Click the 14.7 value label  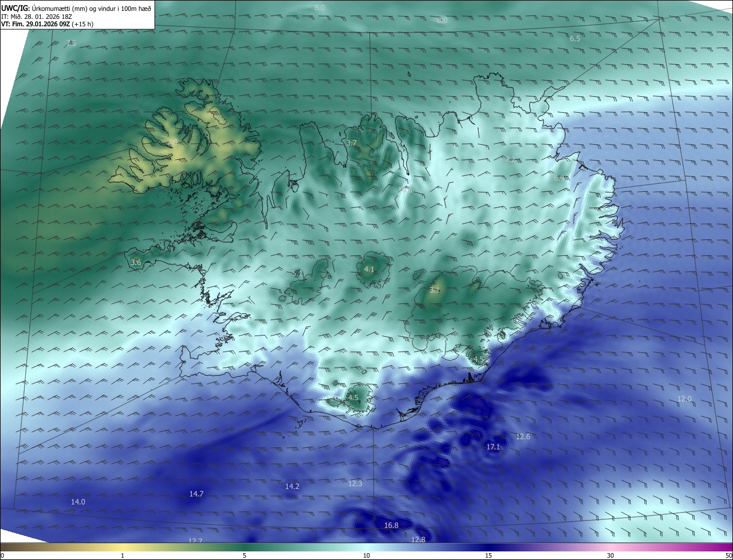[196, 494]
